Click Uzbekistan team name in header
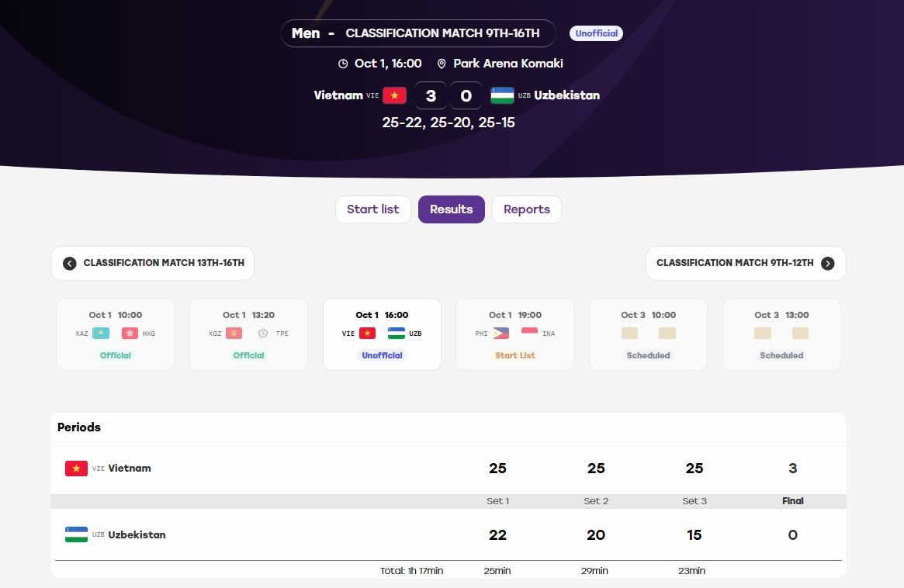The width and height of the screenshot is (904, 588). (566, 95)
